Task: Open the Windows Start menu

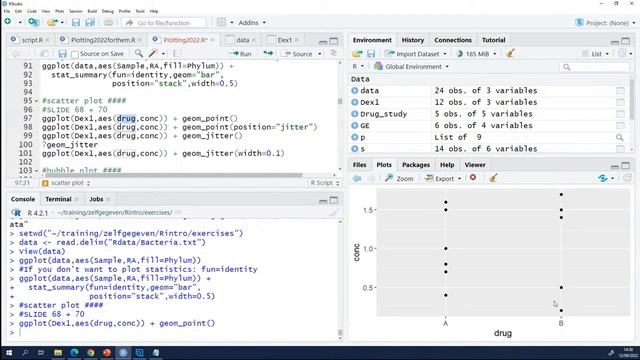Action: point(9,353)
